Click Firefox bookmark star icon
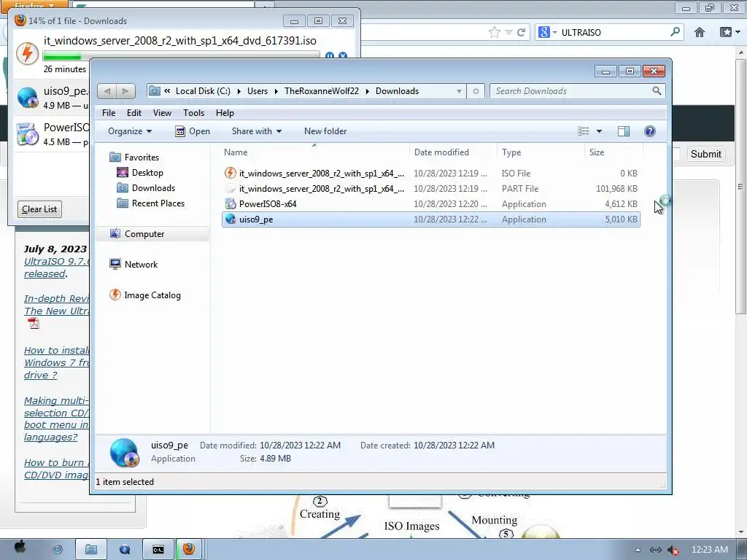Image resolution: width=747 pixels, height=560 pixels. (495, 32)
